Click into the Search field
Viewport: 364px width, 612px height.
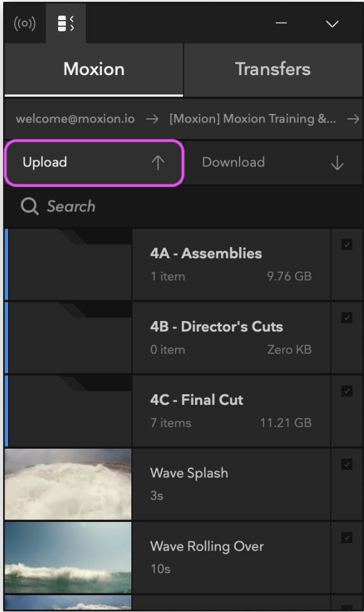click(183, 206)
